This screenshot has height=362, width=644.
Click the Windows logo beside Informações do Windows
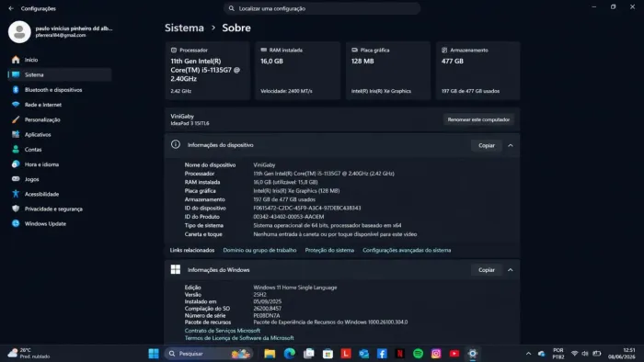pyautogui.click(x=176, y=269)
